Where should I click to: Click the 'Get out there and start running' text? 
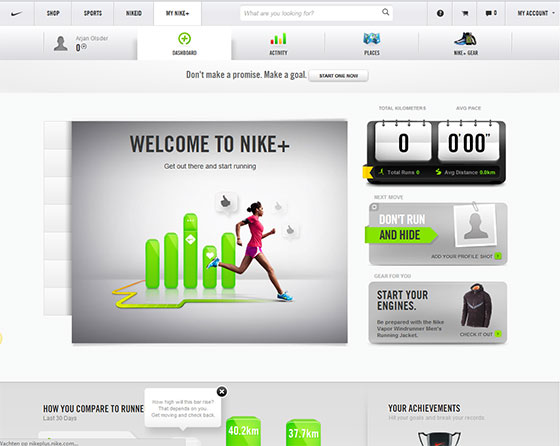click(x=210, y=166)
